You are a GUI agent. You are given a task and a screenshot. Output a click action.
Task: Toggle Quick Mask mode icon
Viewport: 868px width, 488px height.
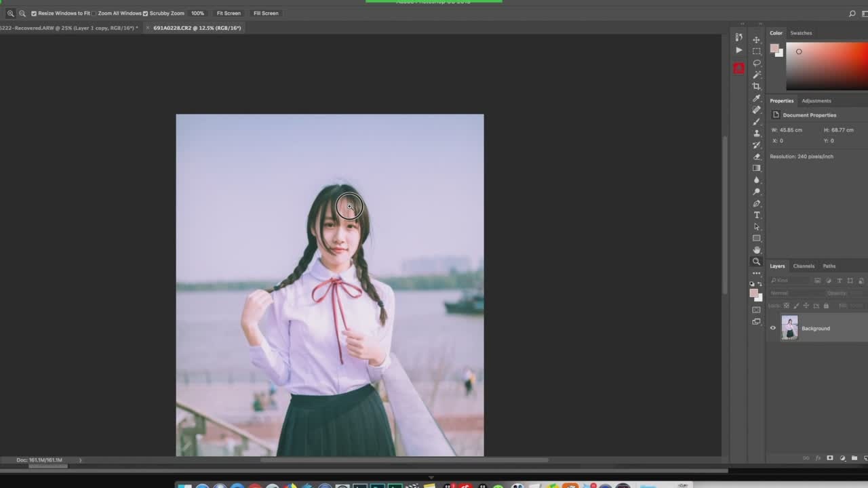[x=757, y=310]
